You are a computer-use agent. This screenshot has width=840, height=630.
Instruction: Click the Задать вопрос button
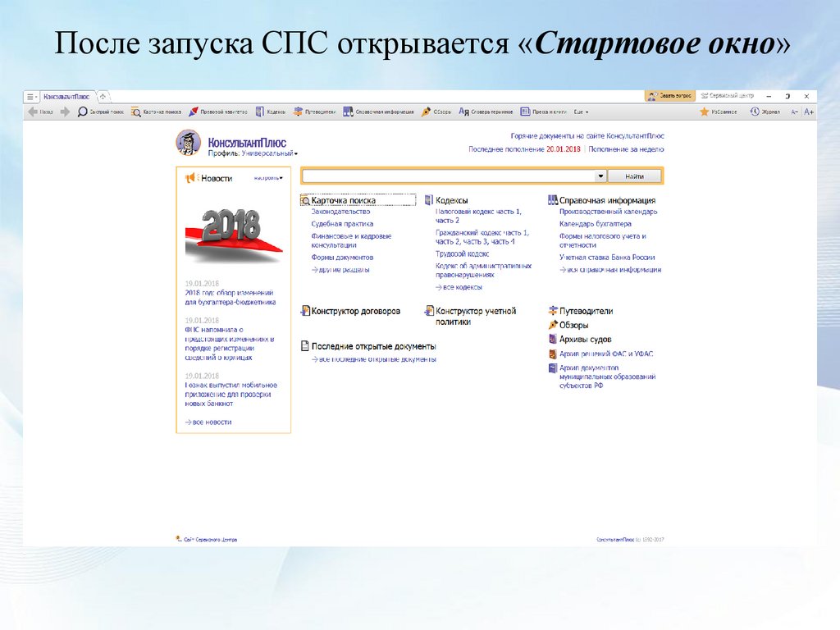[669, 96]
